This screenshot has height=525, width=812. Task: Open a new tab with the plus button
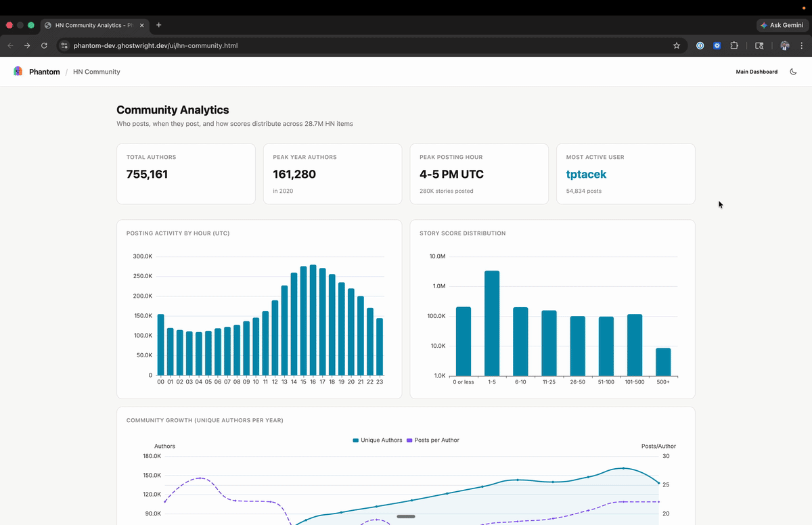[x=158, y=25]
